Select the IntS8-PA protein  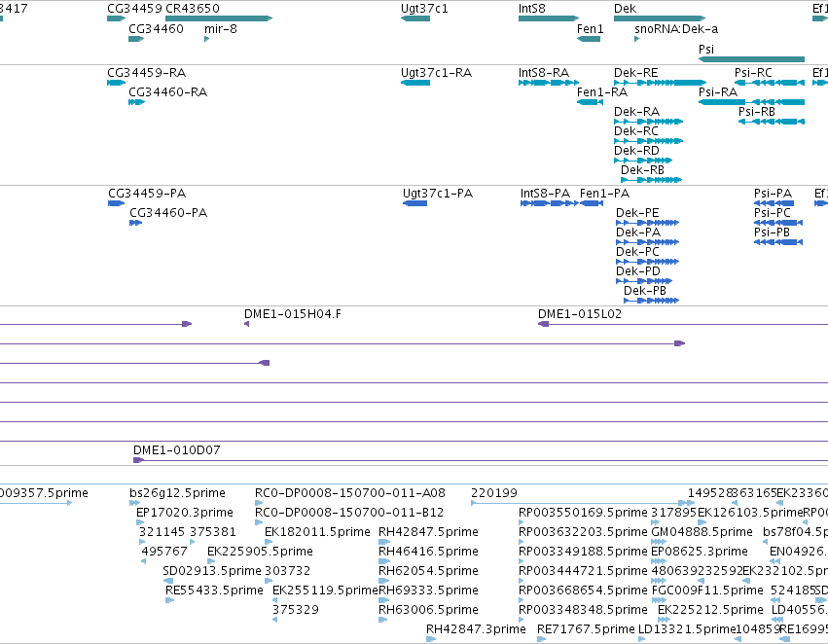[549, 203]
